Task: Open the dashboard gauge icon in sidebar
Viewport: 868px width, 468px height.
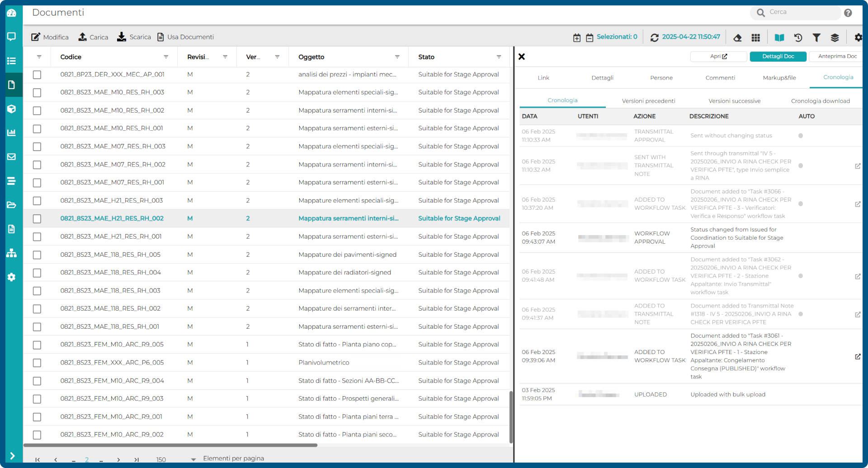Action: click(x=12, y=13)
